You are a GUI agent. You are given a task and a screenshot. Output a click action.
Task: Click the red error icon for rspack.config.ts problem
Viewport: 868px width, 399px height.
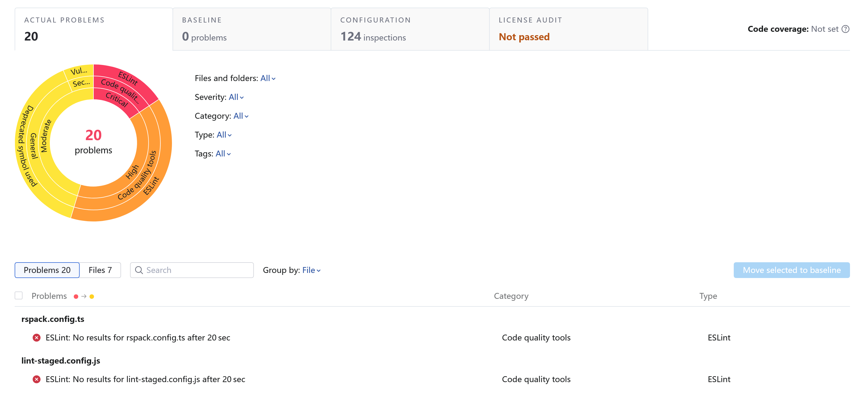(x=36, y=337)
